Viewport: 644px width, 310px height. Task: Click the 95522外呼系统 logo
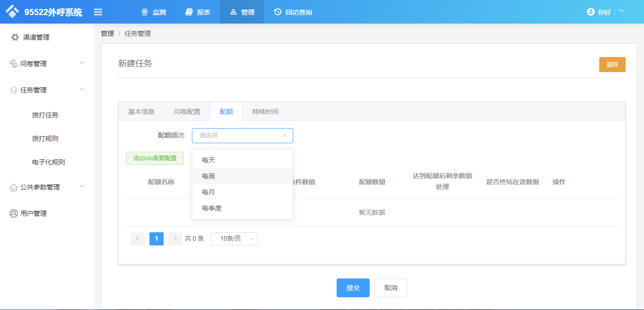click(42, 11)
